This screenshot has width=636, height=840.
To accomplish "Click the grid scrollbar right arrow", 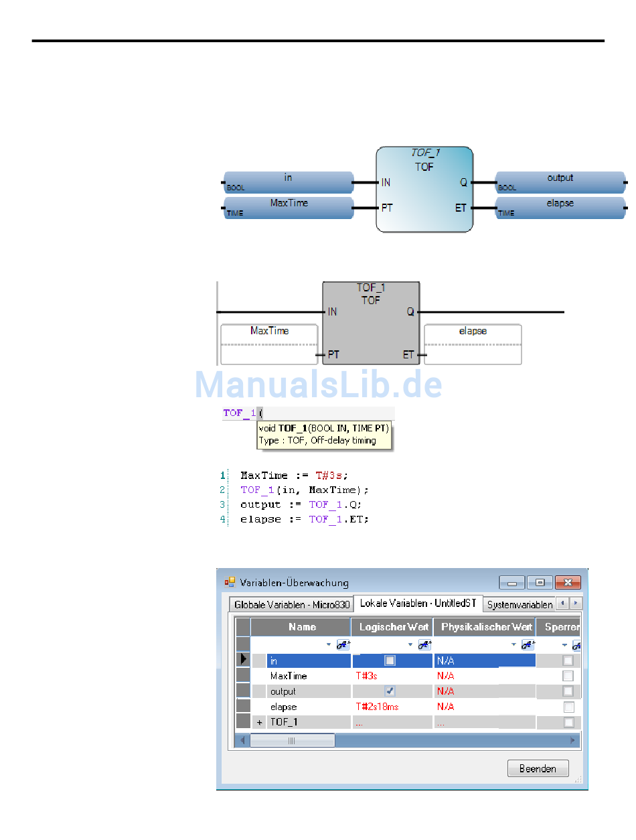I will (573, 740).
